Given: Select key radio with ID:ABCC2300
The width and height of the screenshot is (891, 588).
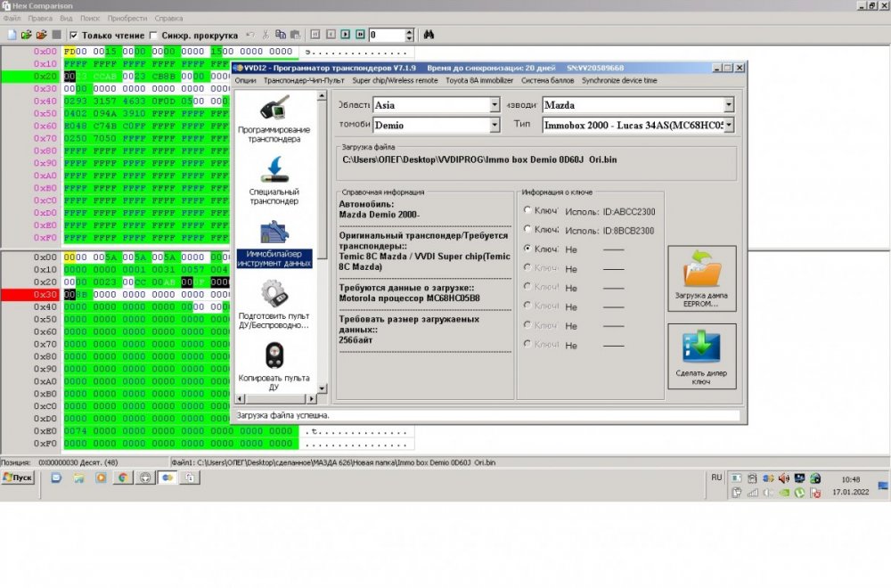Looking at the screenshot, I should [528, 211].
